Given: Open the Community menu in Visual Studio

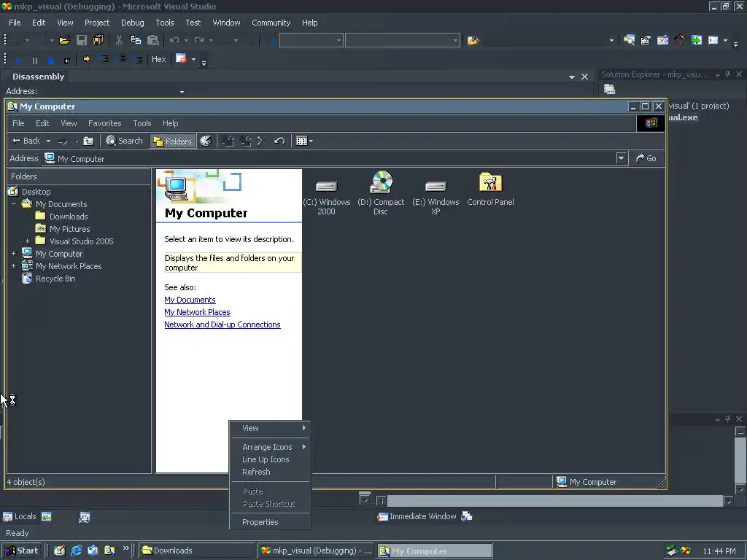Looking at the screenshot, I should (x=271, y=23).
